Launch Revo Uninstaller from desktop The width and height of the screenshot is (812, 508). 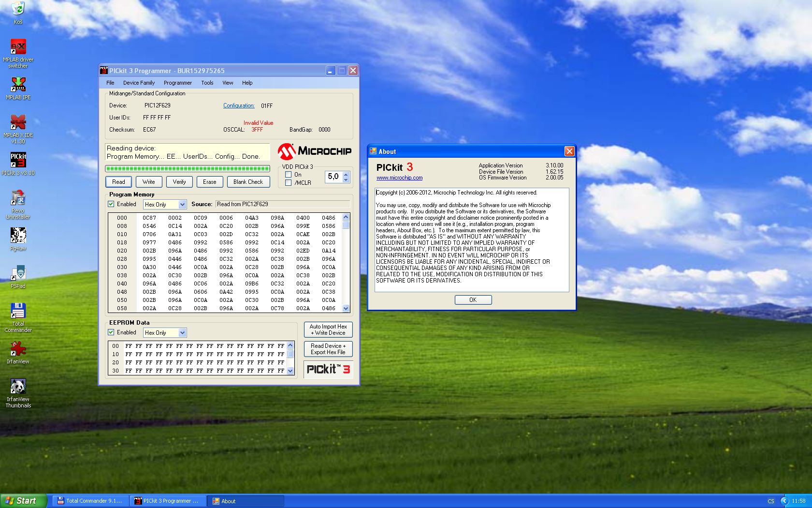pos(18,198)
